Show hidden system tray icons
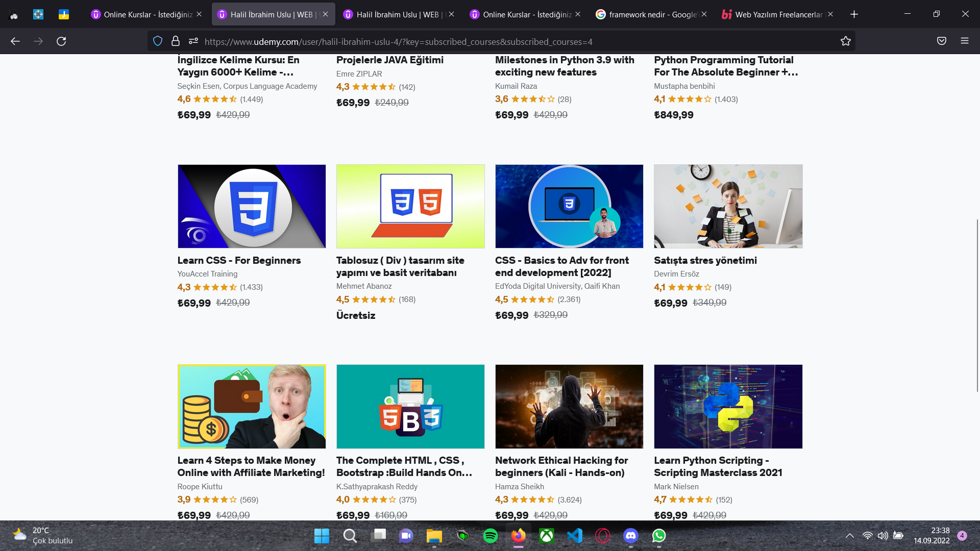Image resolution: width=980 pixels, height=551 pixels. click(850, 536)
